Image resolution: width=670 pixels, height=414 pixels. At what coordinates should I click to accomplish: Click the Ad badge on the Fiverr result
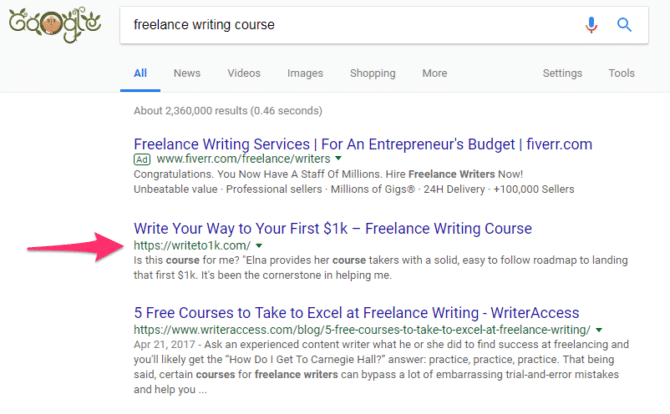click(x=142, y=159)
